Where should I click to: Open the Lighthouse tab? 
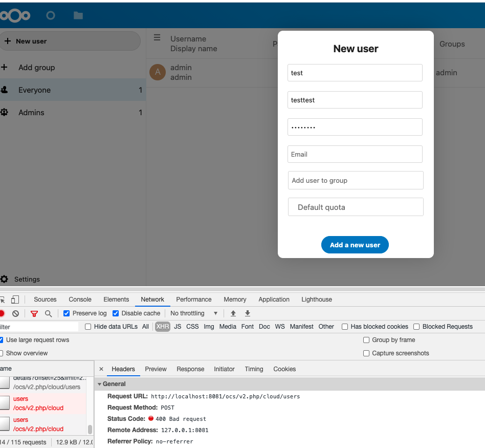316,300
